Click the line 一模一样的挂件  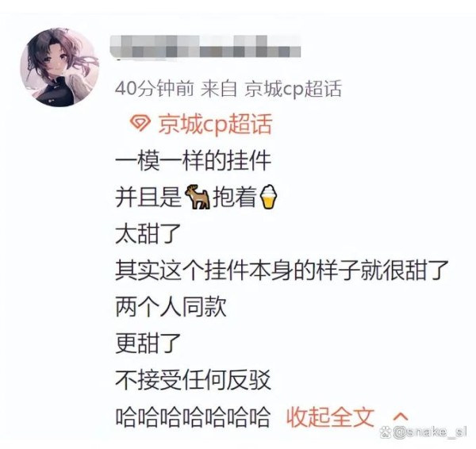coord(193,160)
